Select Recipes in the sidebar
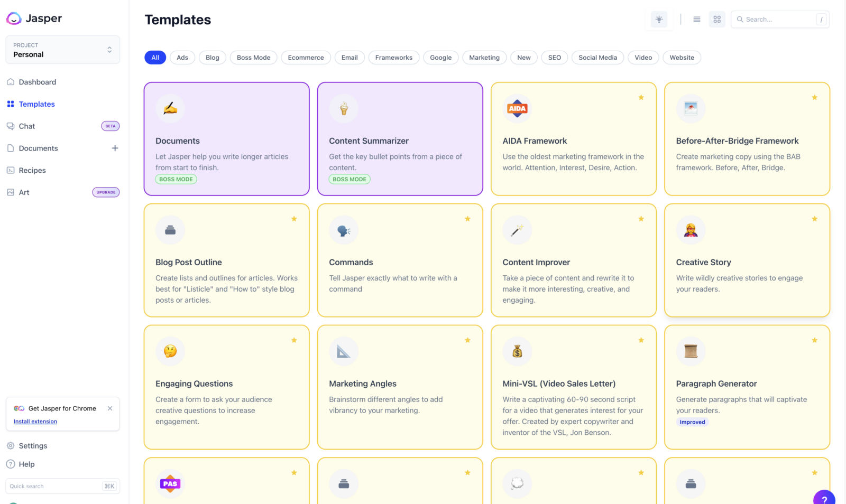 (x=32, y=170)
